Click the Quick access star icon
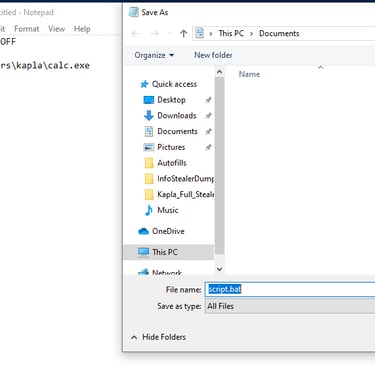The height and width of the screenshot is (366, 375). 144,84
